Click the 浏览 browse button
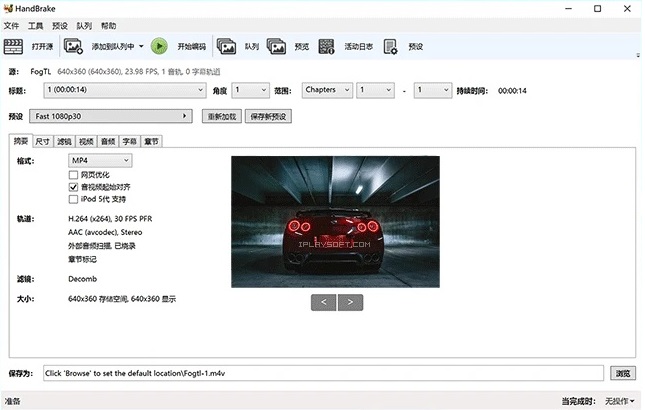This screenshot has height=410, width=645. point(623,373)
